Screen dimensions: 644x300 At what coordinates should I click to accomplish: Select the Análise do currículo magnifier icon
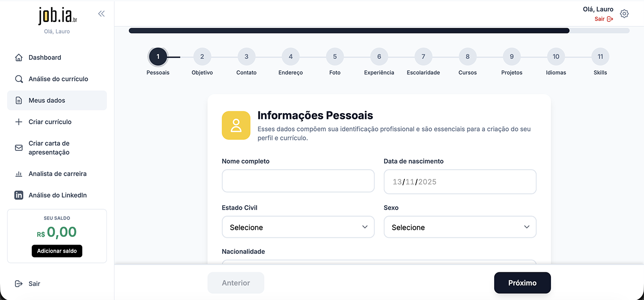pyautogui.click(x=19, y=79)
